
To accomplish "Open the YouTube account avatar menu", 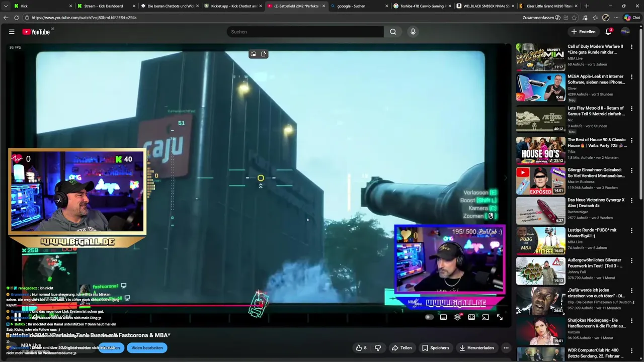I will [x=625, y=32].
